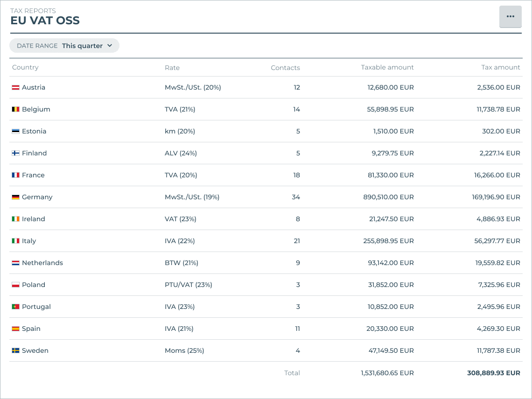Image resolution: width=532 pixels, height=399 pixels.
Task: Click the Spain flag icon
Action: pyautogui.click(x=15, y=329)
